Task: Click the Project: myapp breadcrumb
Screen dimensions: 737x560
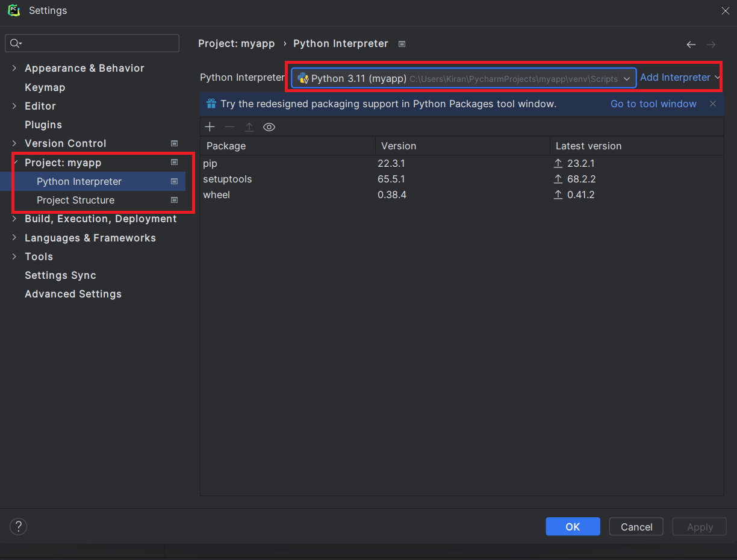Action: click(x=236, y=43)
